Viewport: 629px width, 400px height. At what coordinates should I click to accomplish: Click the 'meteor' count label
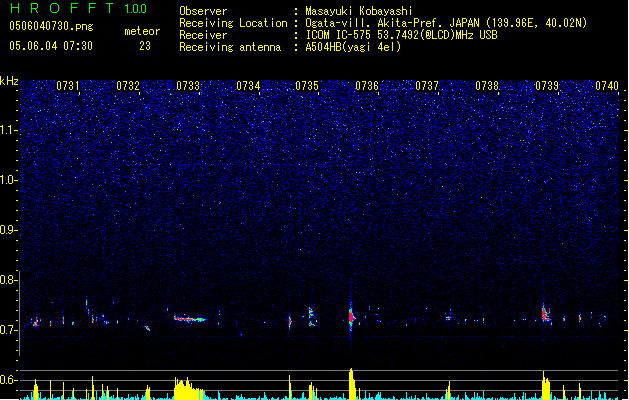point(142,31)
